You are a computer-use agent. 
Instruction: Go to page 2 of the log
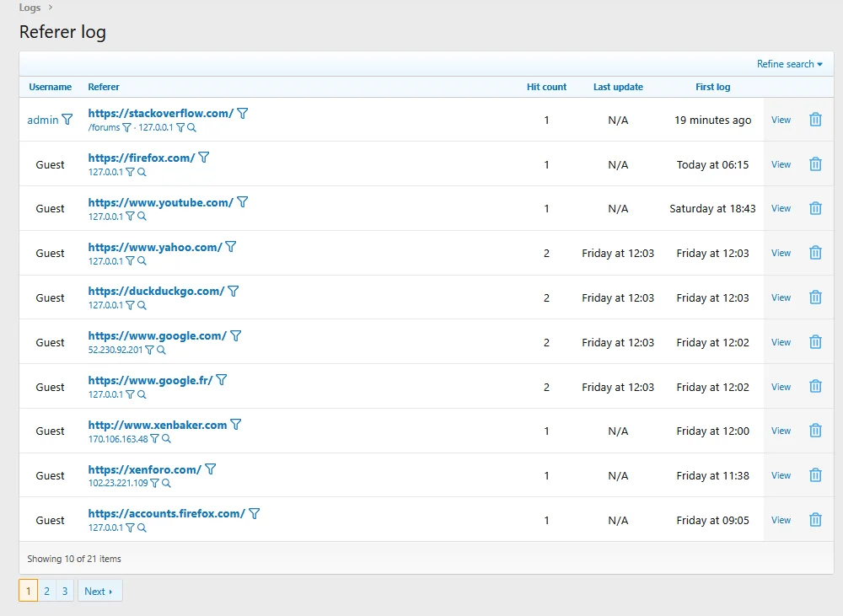click(46, 592)
